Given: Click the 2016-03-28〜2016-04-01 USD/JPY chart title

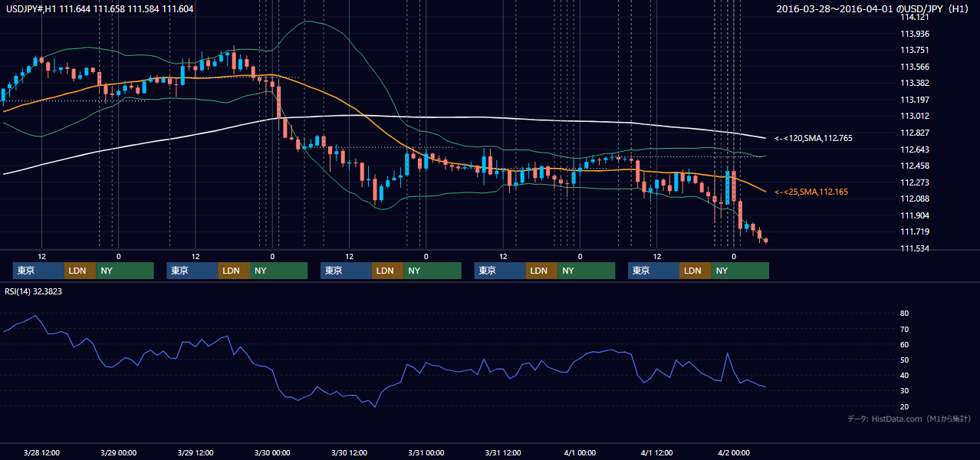Looking at the screenshot, I should click(874, 9).
